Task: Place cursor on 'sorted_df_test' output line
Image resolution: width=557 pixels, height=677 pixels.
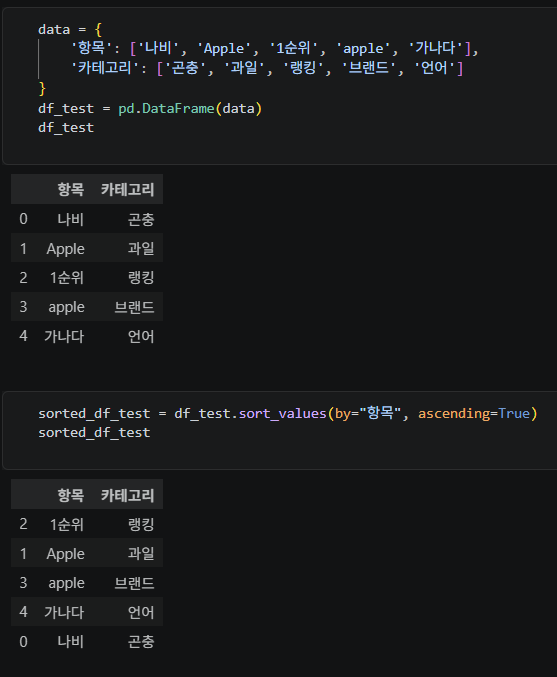Action: 94,433
